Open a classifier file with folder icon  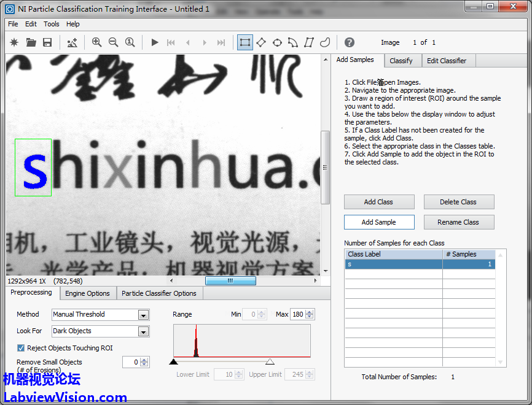pyautogui.click(x=31, y=42)
